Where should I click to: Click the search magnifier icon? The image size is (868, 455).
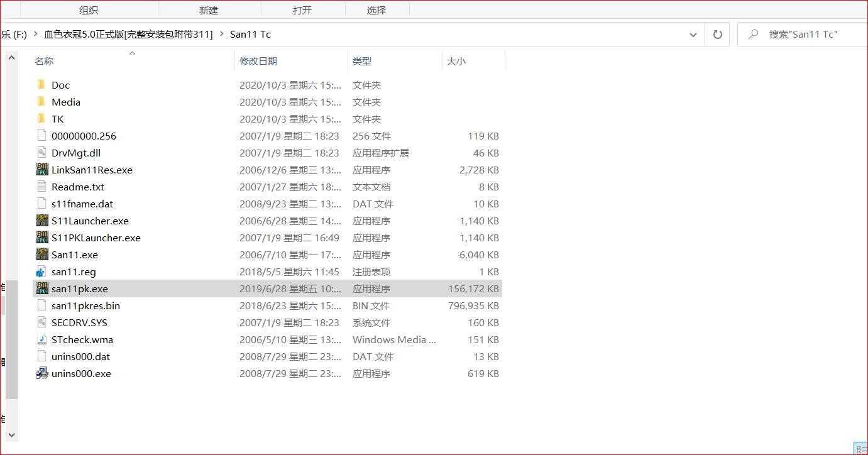click(753, 34)
